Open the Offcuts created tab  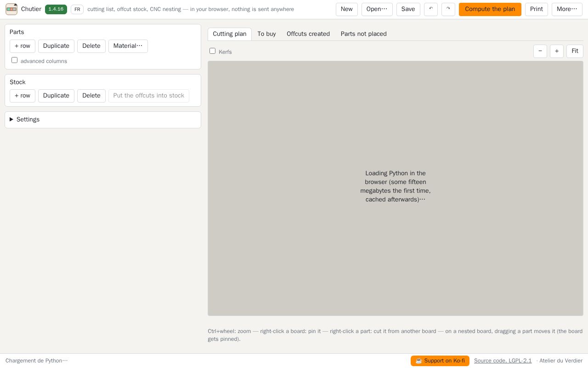tap(308, 34)
